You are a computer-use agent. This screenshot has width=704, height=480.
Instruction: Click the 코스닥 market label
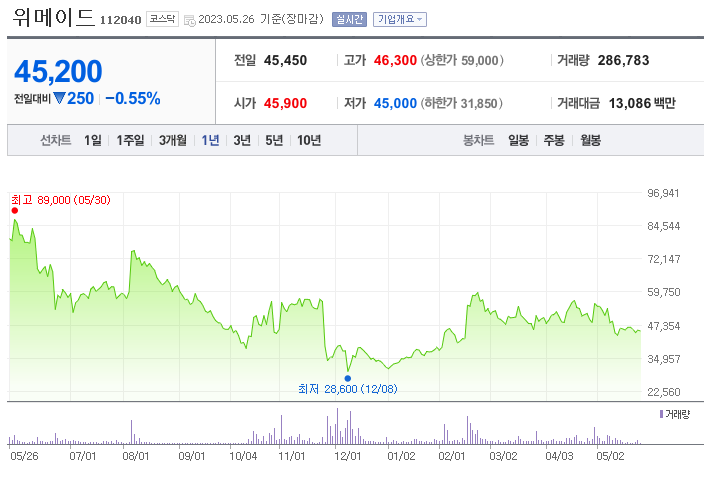pos(163,19)
